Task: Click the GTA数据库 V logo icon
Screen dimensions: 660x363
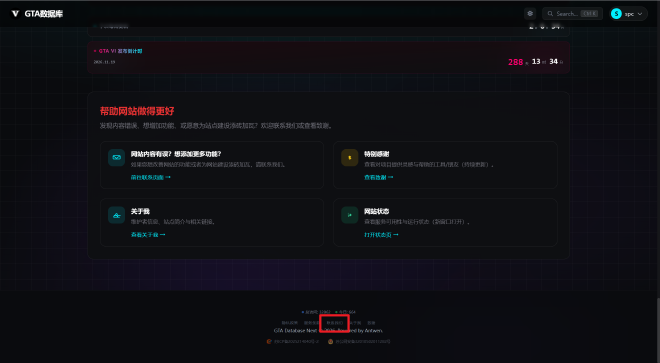Action: point(16,14)
